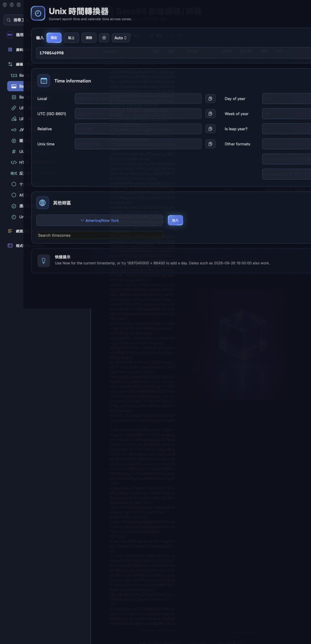Open the America/New York timezone dropdown
This screenshot has width=311, height=644.
[99, 220]
